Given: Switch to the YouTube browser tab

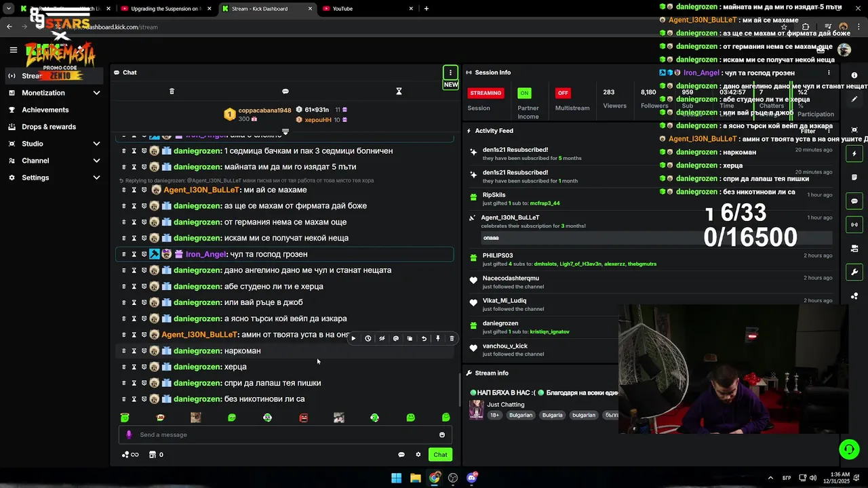Looking at the screenshot, I should [x=368, y=9].
